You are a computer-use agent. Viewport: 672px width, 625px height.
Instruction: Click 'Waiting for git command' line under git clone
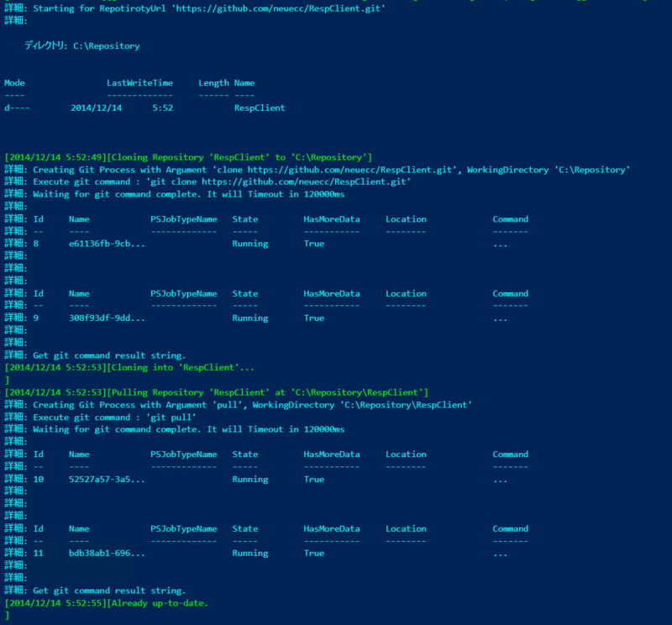click(x=175, y=194)
